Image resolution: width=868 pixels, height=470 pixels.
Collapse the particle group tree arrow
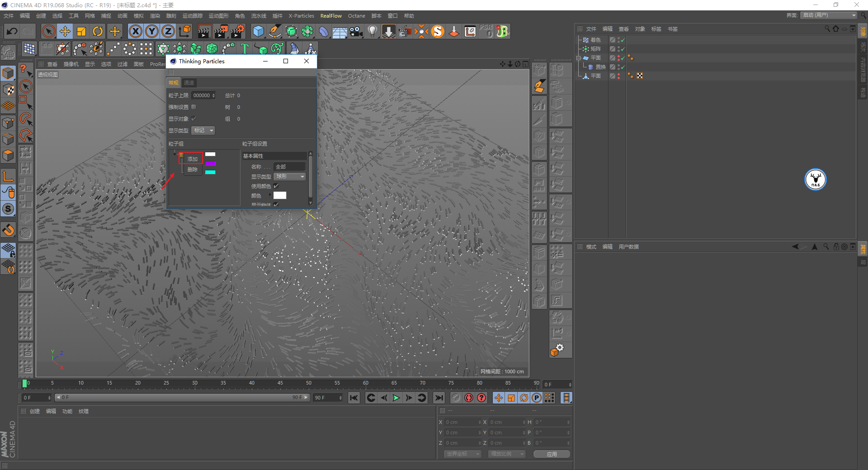[175, 154]
